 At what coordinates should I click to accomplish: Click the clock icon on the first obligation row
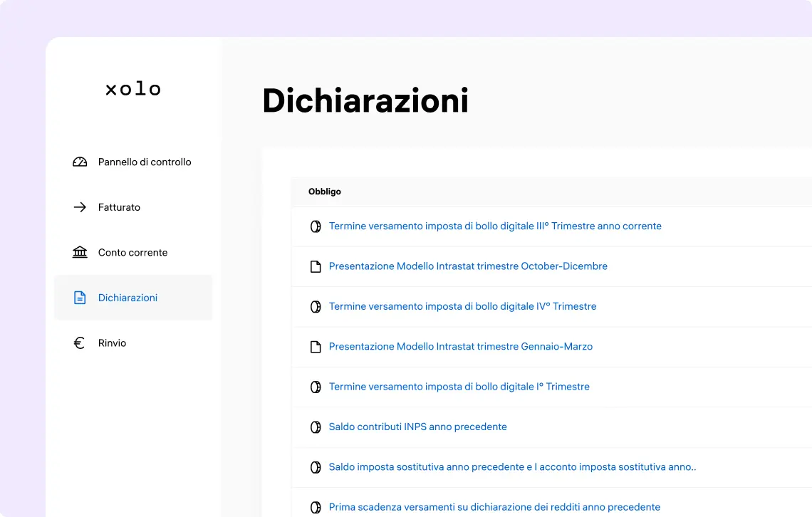[x=316, y=226]
